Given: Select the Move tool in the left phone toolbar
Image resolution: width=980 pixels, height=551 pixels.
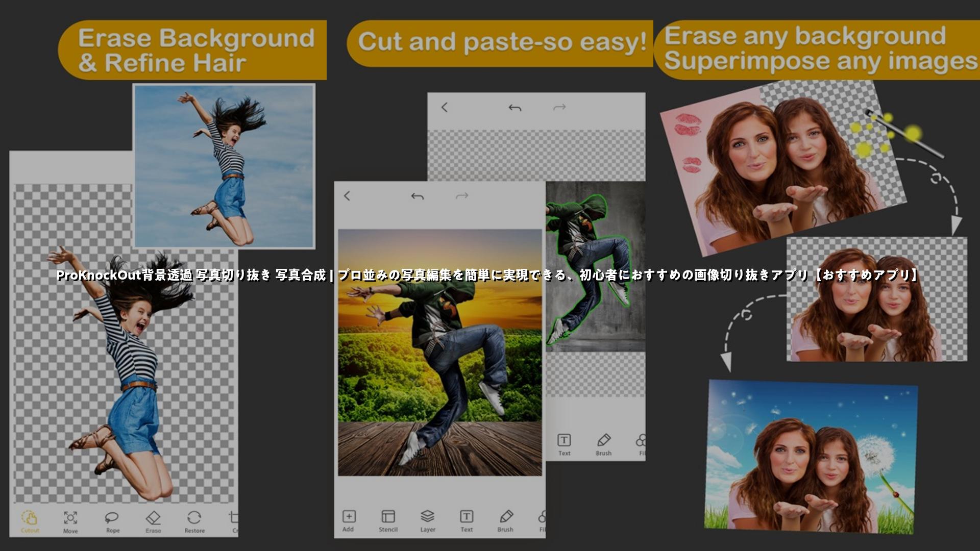Looking at the screenshot, I should click(x=70, y=522).
